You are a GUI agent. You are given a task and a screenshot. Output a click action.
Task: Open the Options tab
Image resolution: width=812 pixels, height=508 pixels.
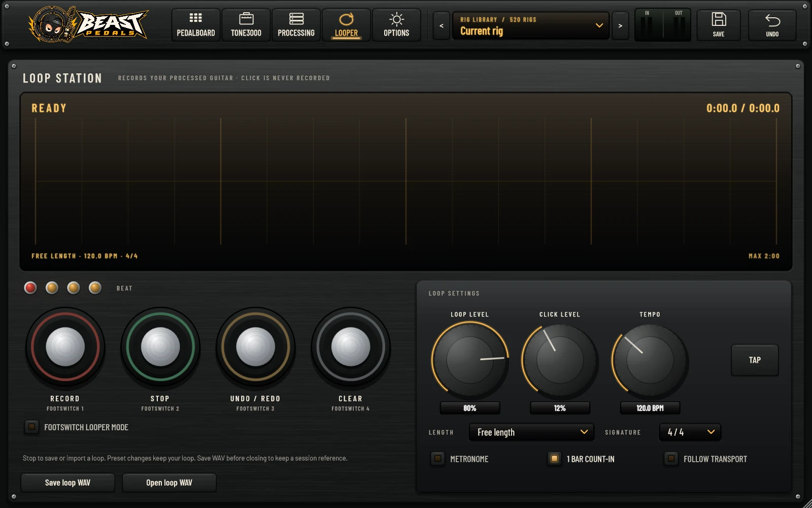pos(396,25)
